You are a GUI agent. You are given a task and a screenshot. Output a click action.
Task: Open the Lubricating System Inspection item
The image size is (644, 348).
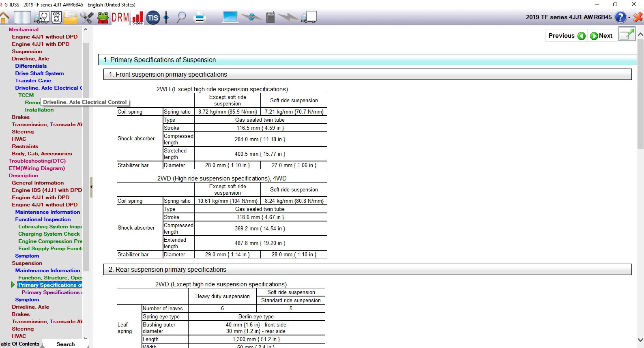click(50, 226)
